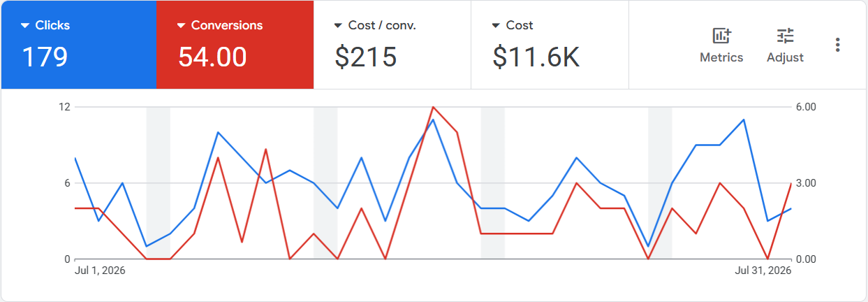Image resolution: width=868 pixels, height=302 pixels.
Task: Open the Adjust sliders icon
Action: pyautogui.click(x=786, y=36)
